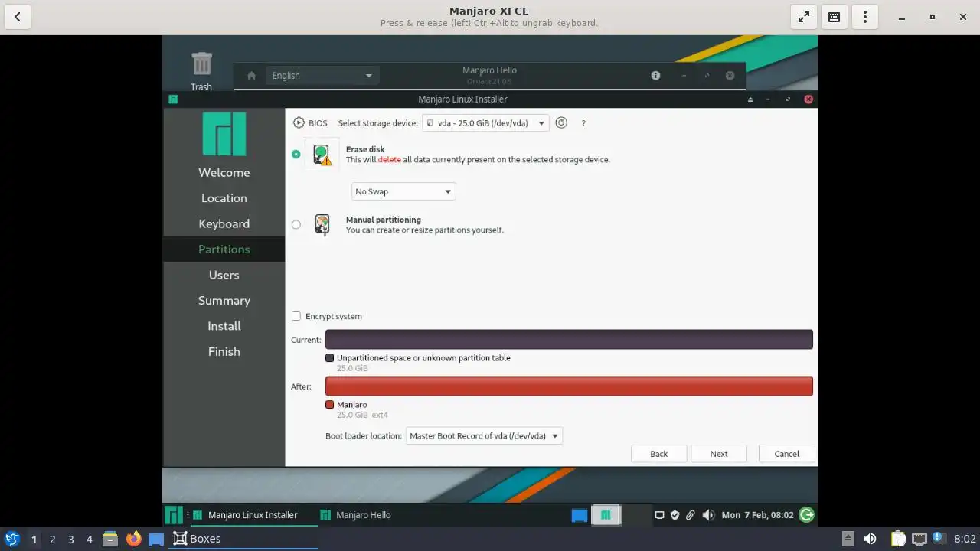The image size is (980, 551).
Task: Go to the Install installer step
Action: pyautogui.click(x=224, y=325)
